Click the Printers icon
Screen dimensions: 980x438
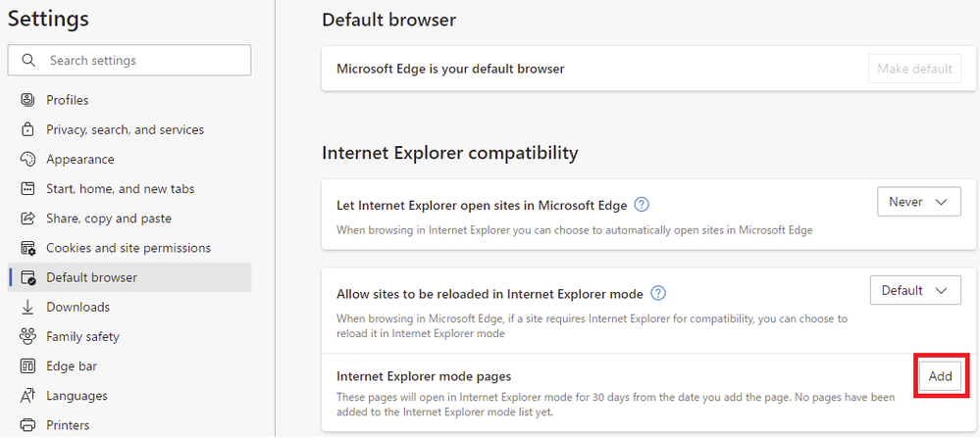(x=27, y=425)
